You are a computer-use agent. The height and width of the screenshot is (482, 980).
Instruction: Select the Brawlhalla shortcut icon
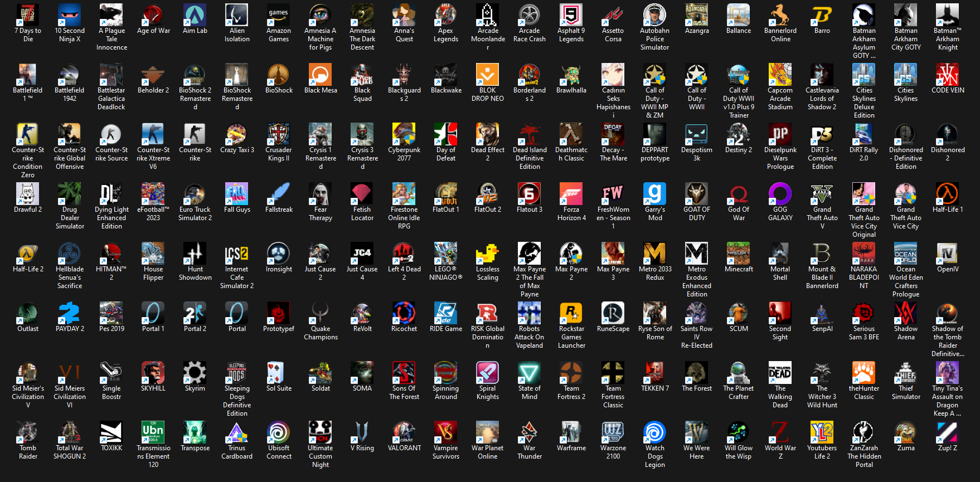(x=571, y=75)
